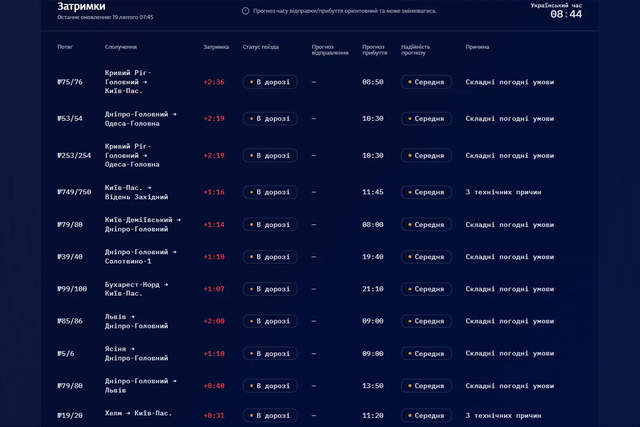Select the Затримка column header
The height and width of the screenshot is (427, 640).
pos(216,47)
